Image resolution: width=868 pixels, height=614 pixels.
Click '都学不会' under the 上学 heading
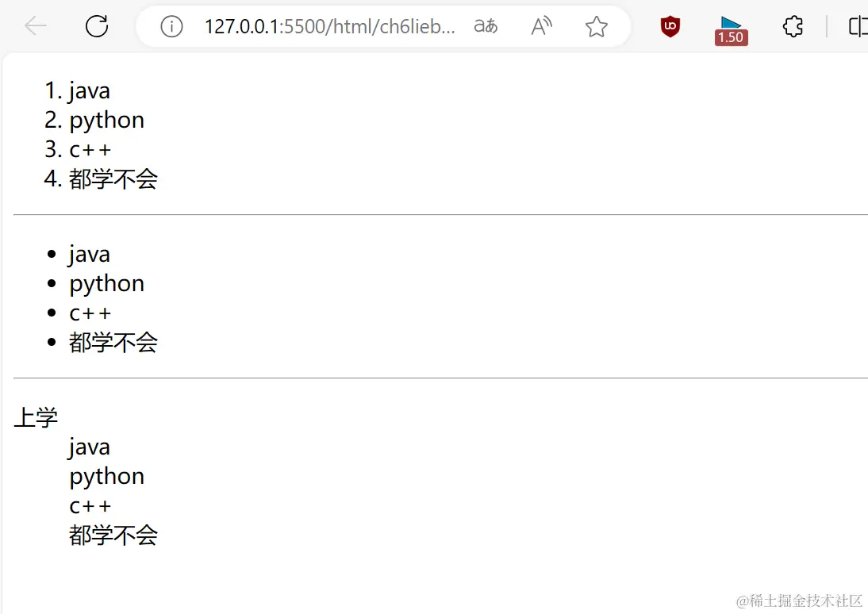(x=113, y=535)
